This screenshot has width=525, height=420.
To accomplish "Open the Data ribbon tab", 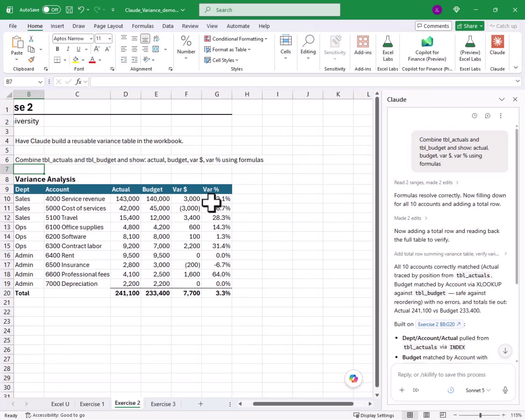I will 168,26.
